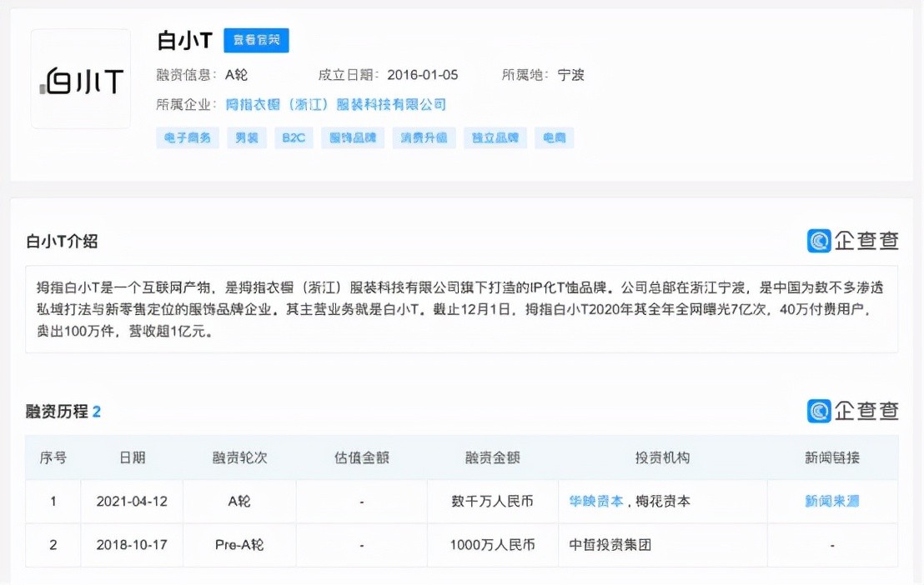
Task: Select the 男装 tag
Action: [x=247, y=138]
